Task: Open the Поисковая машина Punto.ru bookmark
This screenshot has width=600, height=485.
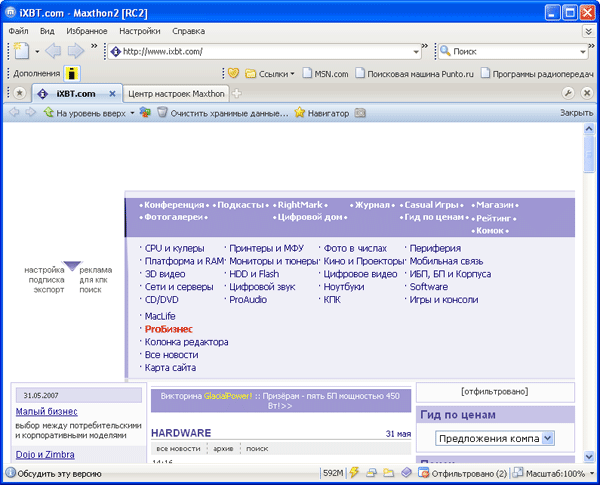Action: tap(414, 73)
